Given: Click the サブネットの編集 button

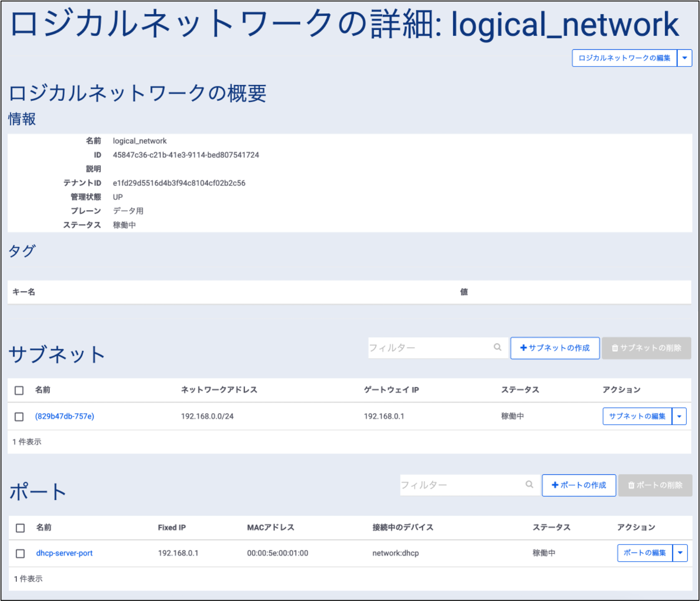Looking at the screenshot, I should pyautogui.click(x=637, y=416).
